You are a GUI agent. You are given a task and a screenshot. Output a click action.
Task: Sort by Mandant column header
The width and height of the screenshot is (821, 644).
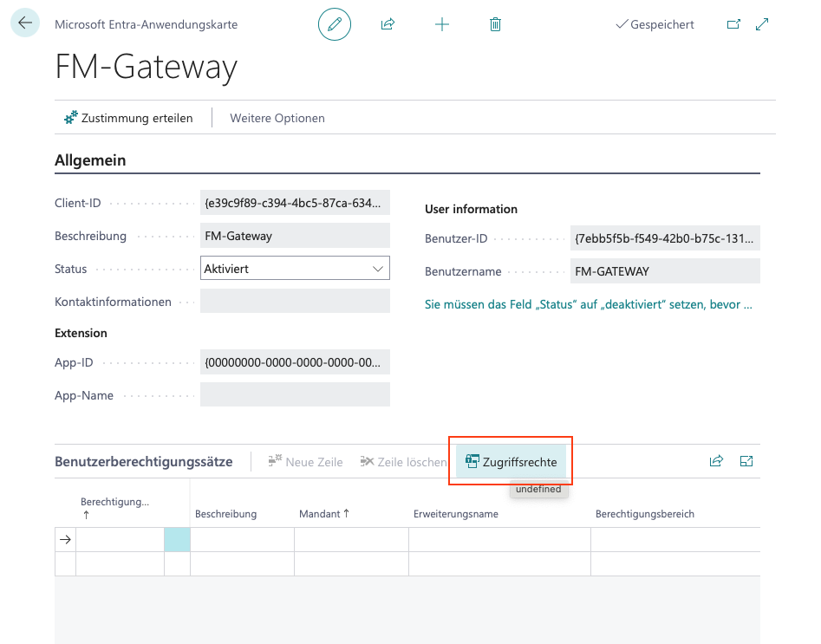click(x=324, y=514)
